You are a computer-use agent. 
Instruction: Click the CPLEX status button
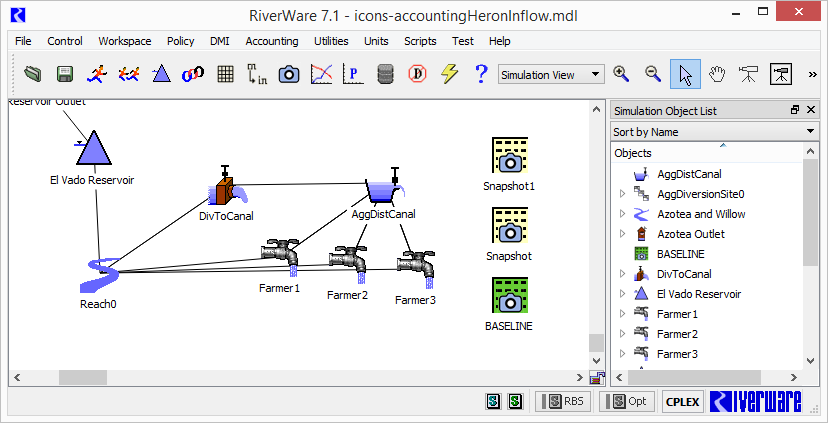pyautogui.click(x=682, y=401)
